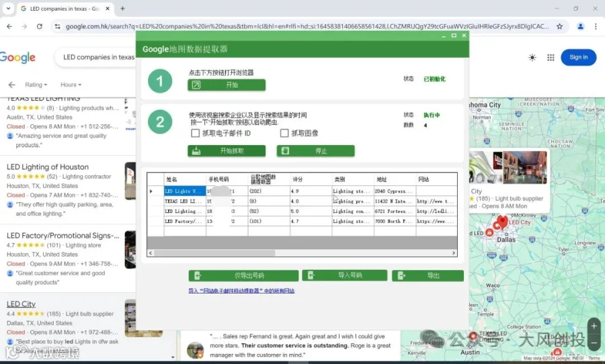
Task: Click the 开始 button in step 1
Action: (227, 85)
